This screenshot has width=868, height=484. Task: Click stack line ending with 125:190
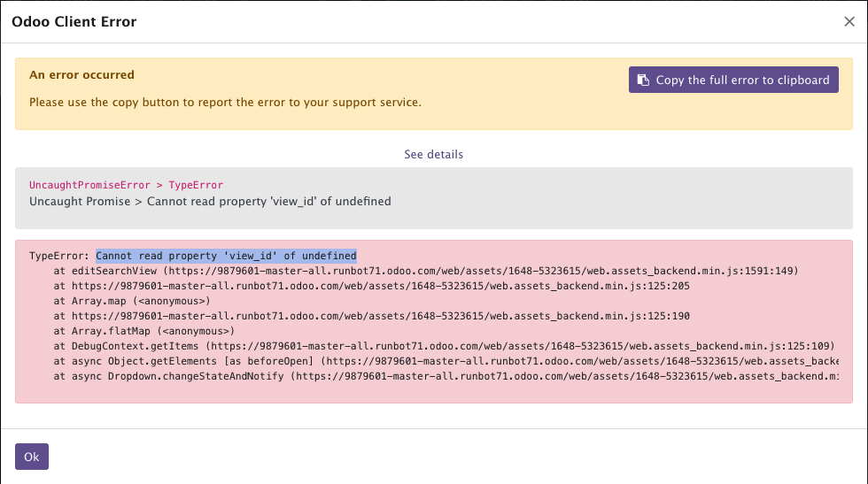(371, 316)
